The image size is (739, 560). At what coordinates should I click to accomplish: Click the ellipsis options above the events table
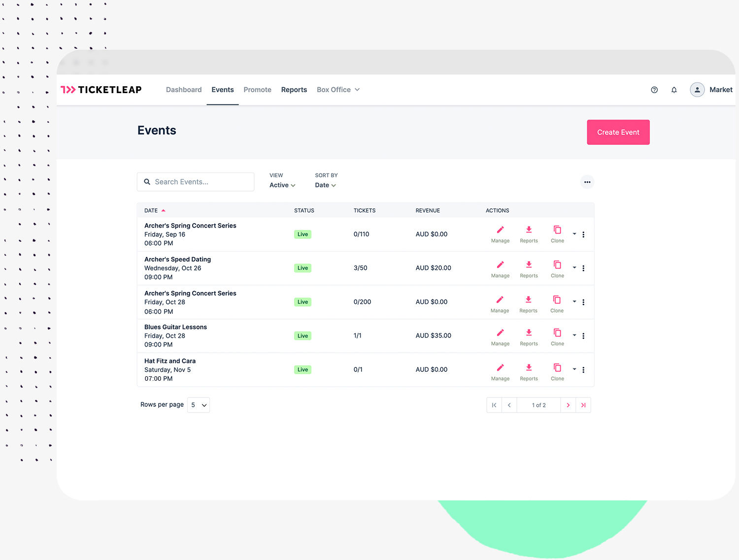coord(587,182)
